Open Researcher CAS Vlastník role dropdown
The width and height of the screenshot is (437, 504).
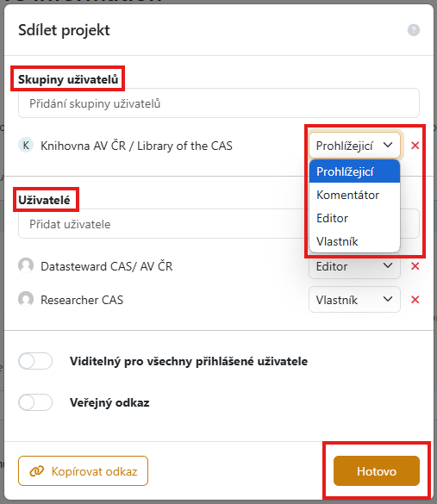click(354, 300)
